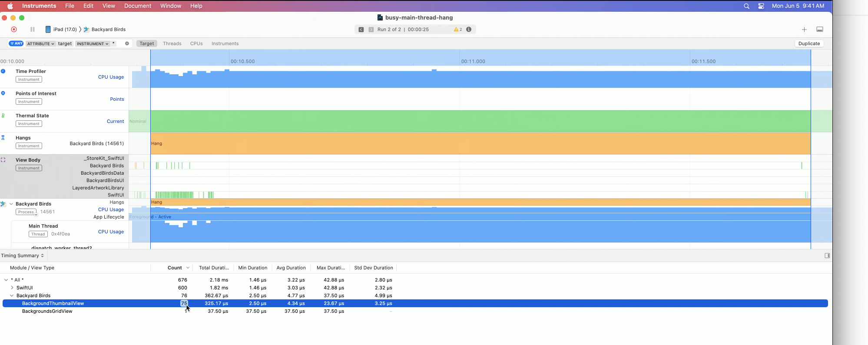Open the Document menu
This screenshot has width=868, height=345.
(x=138, y=6)
